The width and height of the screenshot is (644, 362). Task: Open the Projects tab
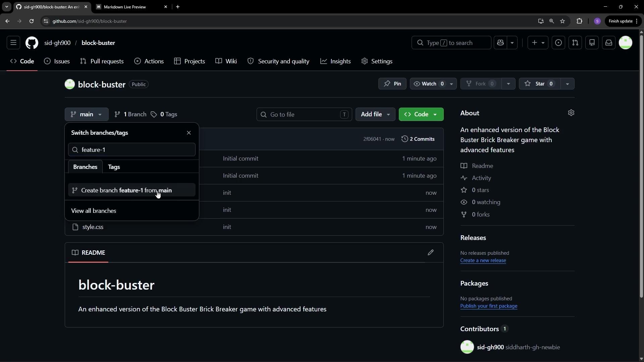pos(190,61)
